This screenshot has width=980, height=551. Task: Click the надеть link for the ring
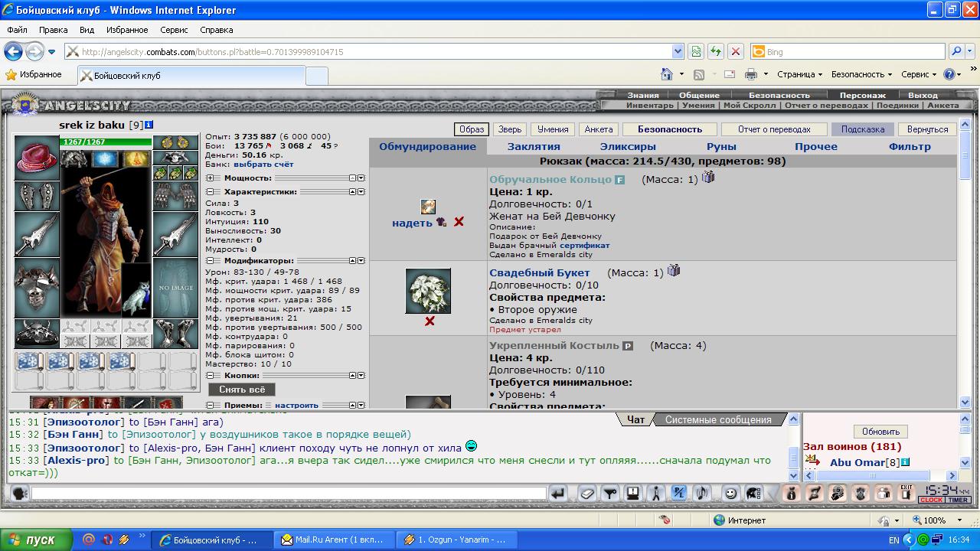click(412, 223)
